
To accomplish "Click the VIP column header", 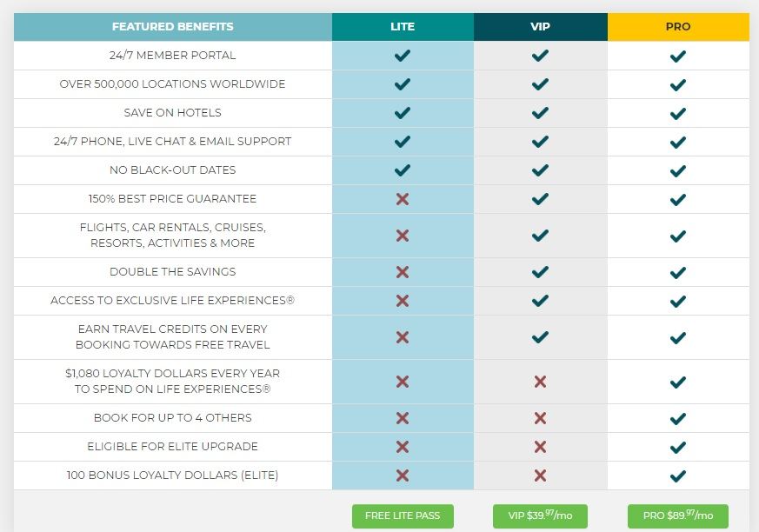I will (540, 27).
